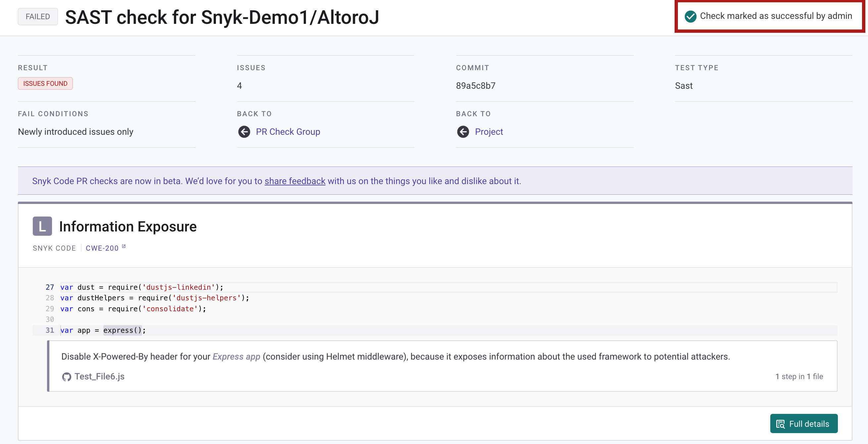868x444 pixels.
Task: Click the Sast test type value
Action: point(684,85)
